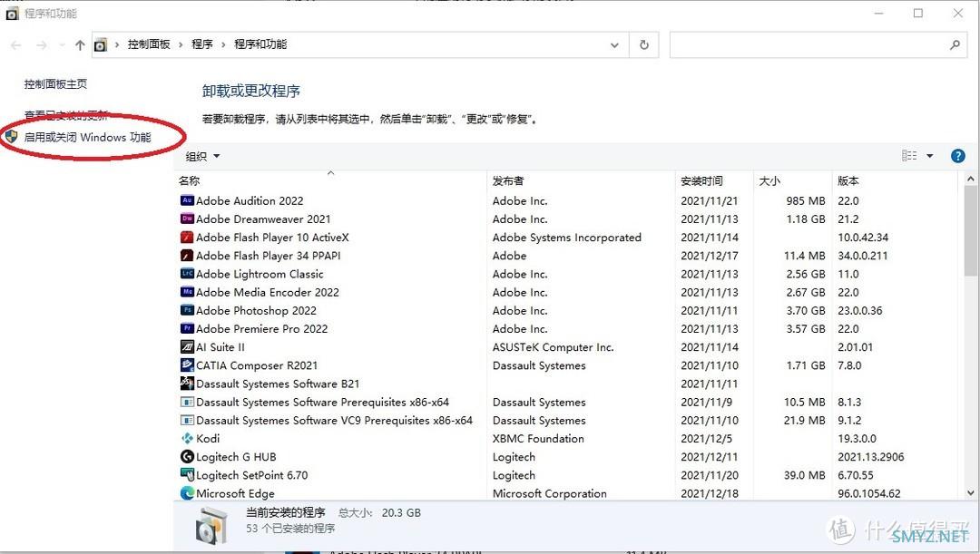This screenshot has width=980, height=554.
Task: Click the Adobe Flash Player 34 PPAPI icon
Action: (187, 256)
